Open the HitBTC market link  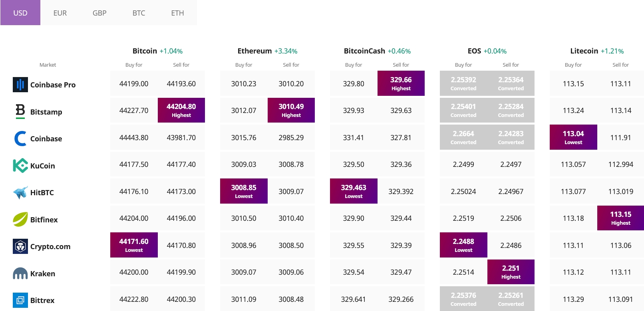42,192
